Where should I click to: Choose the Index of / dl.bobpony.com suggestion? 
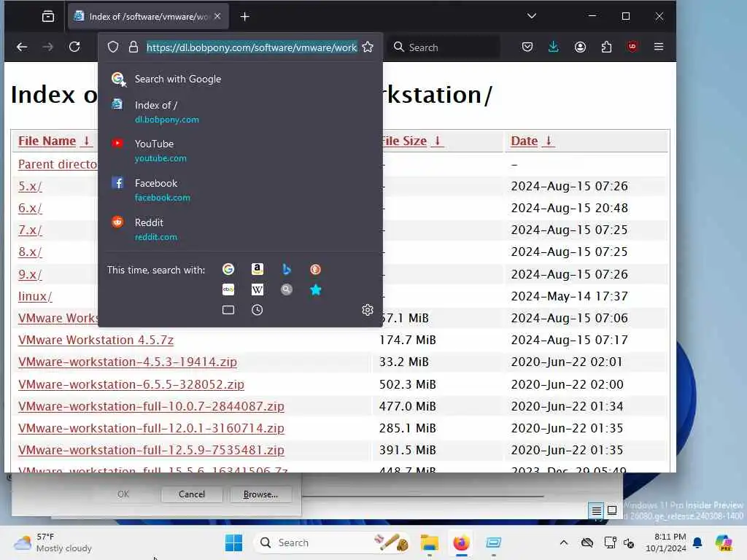point(240,112)
